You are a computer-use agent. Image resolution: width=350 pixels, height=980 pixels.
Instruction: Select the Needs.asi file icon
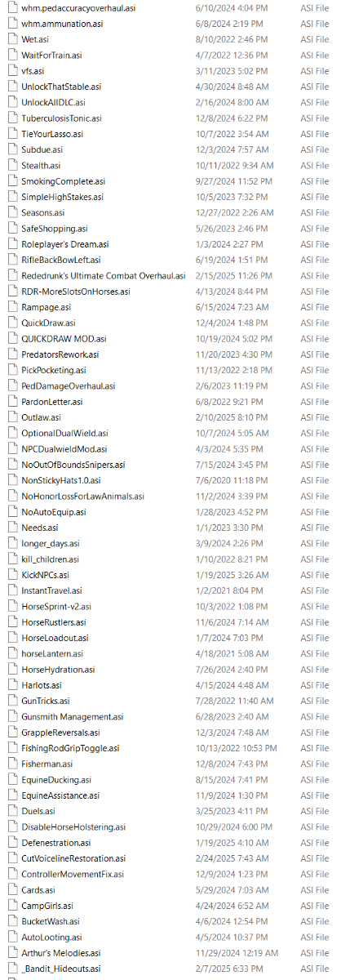(12, 528)
